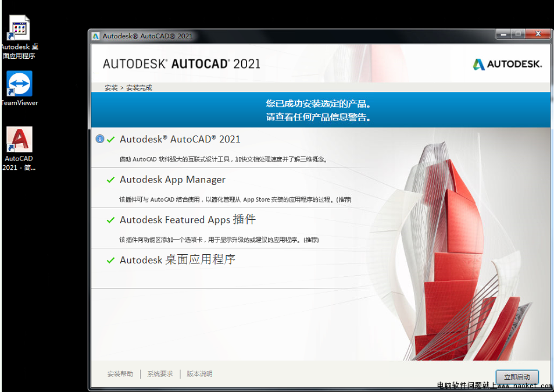Select the Autodesk App Manager title

point(173,180)
